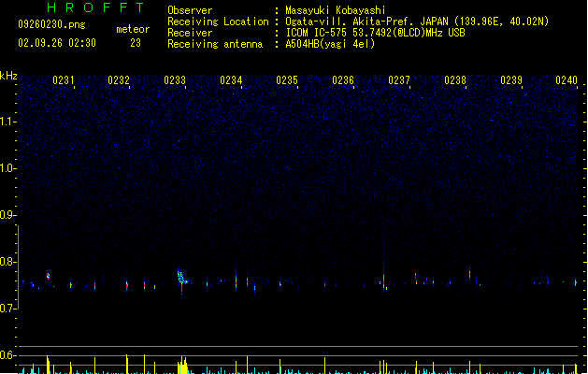Click the 1.0 kHz axis label
The height and width of the screenshot is (374, 588).
[x=7, y=168]
